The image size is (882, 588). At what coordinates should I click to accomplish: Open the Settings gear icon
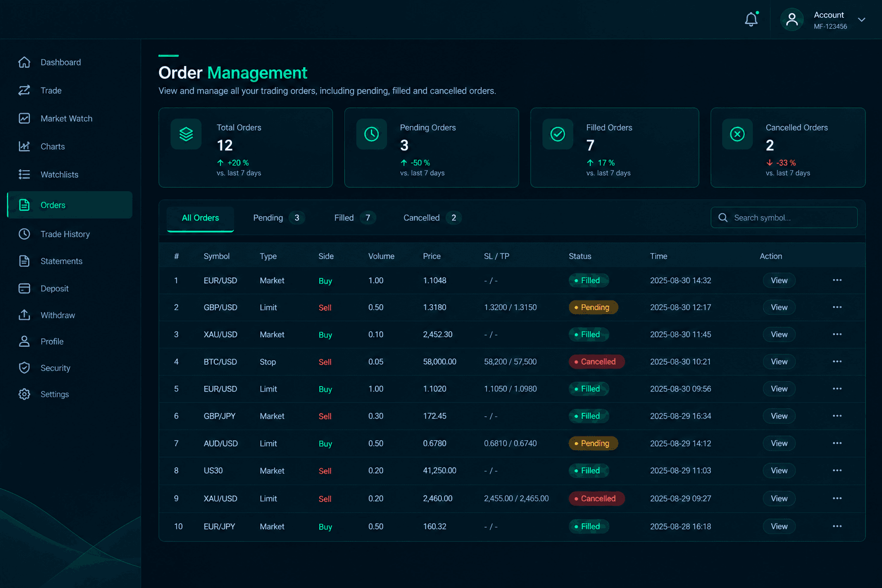[24, 394]
